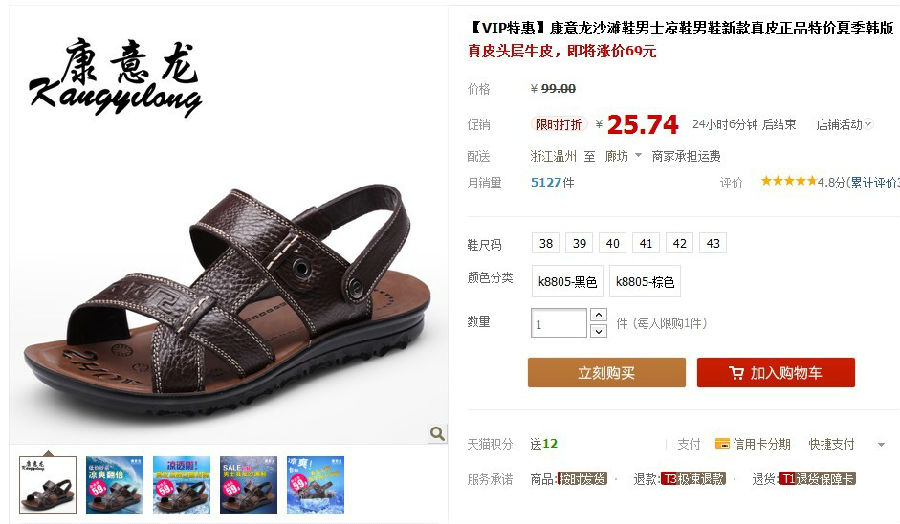The image size is (900, 524).
Task: Click the on-time shipping service badge
Action: point(583,479)
